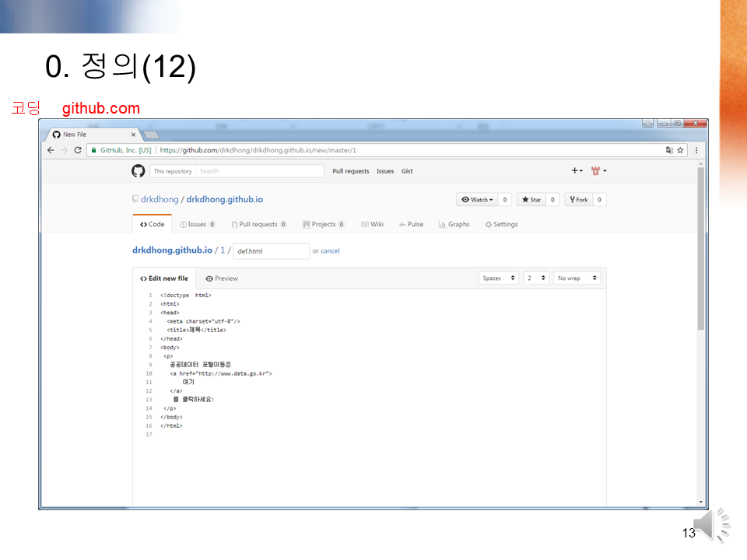Click the Watch button dropdown

(x=478, y=200)
